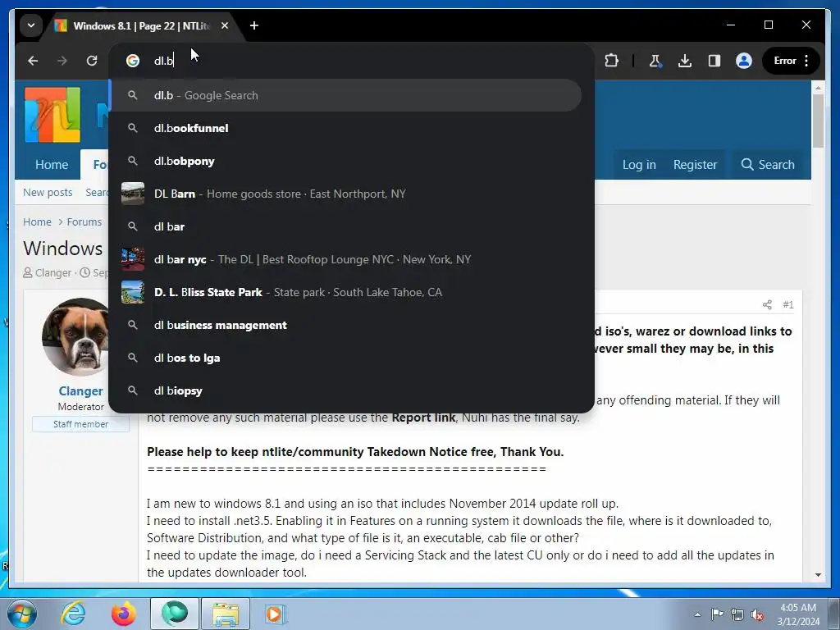Open the media player taskbar icon
This screenshot has height=630, width=840.
point(276,614)
